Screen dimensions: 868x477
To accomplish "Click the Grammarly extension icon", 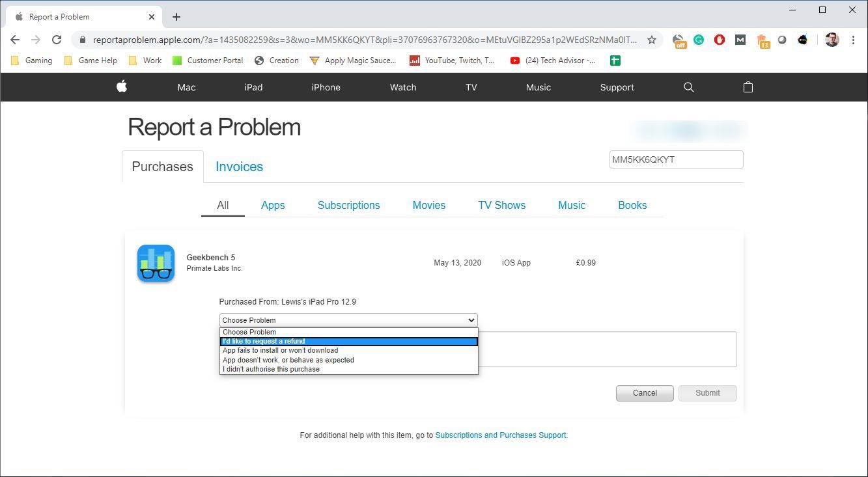I will (x=699, y=40).
